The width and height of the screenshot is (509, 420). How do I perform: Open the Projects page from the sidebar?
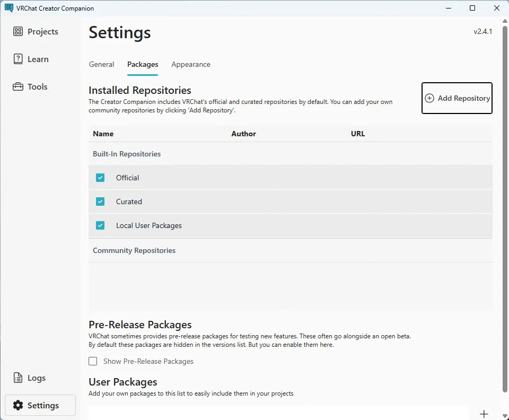click(36, 31)
